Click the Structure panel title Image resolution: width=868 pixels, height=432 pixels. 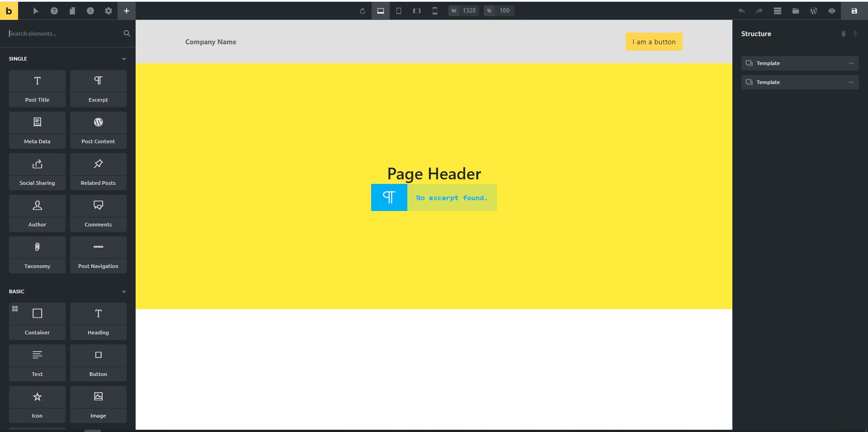point(756,34)
